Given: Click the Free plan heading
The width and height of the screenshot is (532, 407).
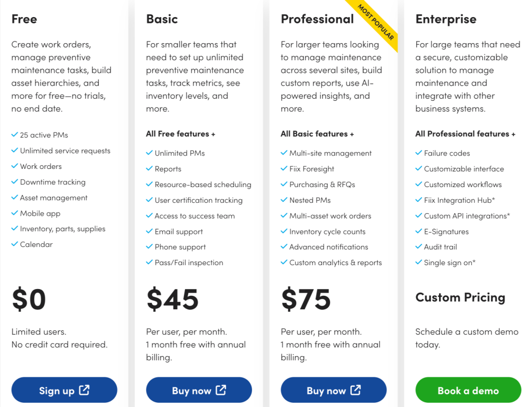Looking at the screenshot, I should [23, 19].
